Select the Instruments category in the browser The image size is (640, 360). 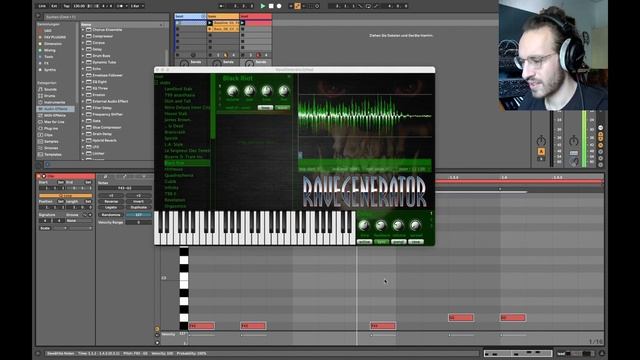(55, 102)
